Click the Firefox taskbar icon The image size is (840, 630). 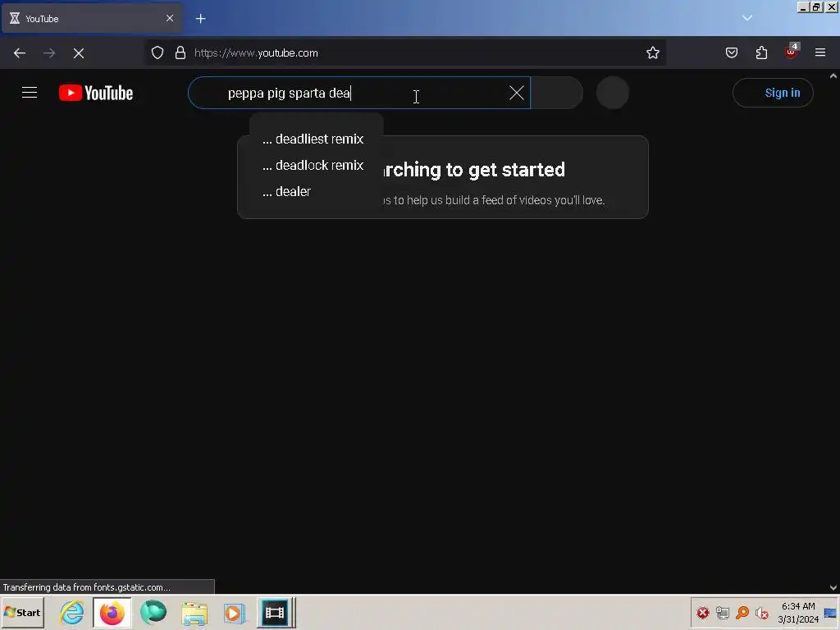112,612
